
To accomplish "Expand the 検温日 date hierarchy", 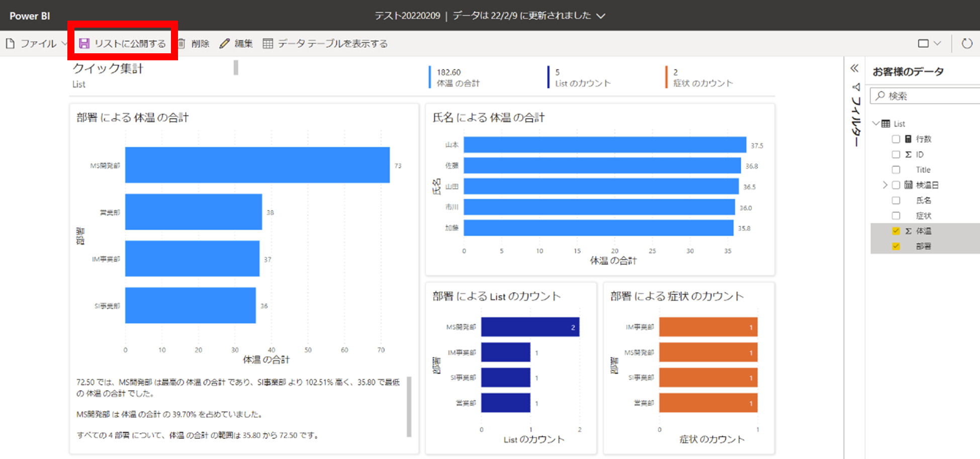I will click(884, 185).
